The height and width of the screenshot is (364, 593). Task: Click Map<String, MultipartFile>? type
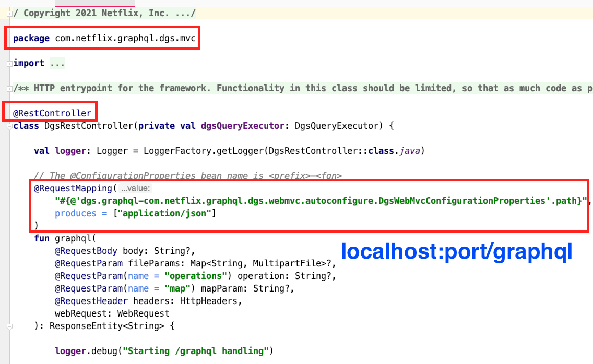point(260,263)
